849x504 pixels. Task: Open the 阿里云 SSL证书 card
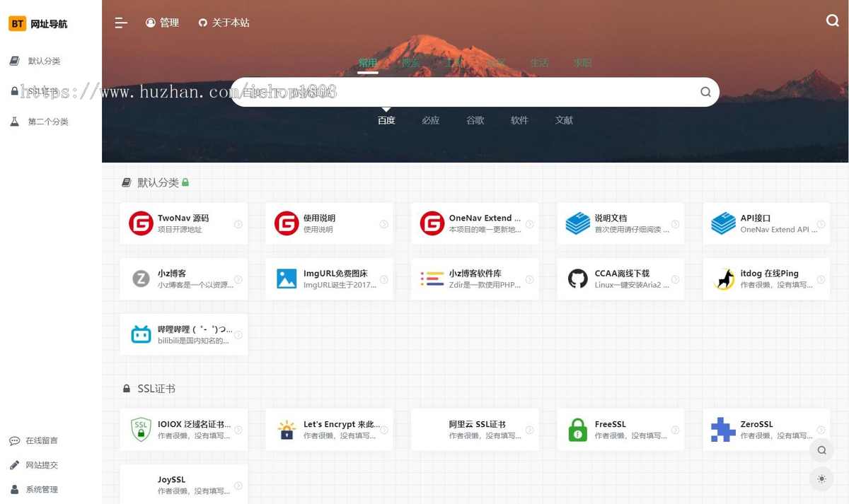(475, 430)
